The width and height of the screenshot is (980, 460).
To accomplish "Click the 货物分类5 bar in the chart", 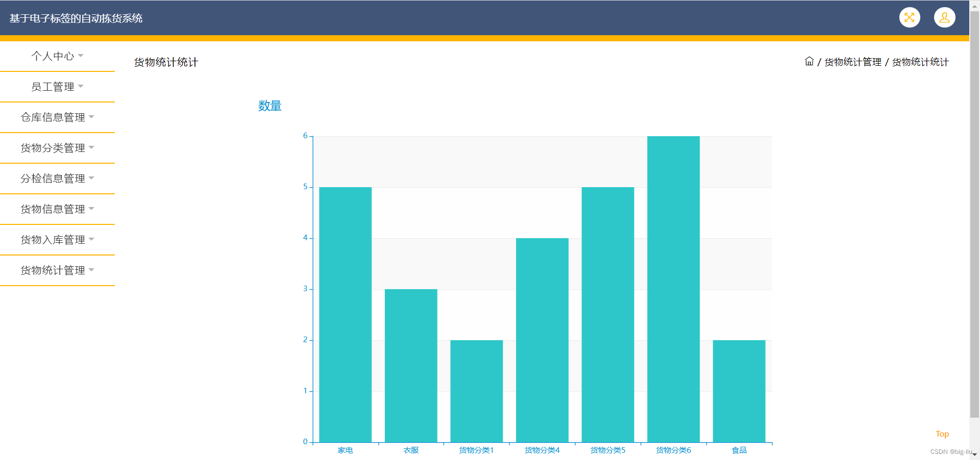I will (608, 315).
